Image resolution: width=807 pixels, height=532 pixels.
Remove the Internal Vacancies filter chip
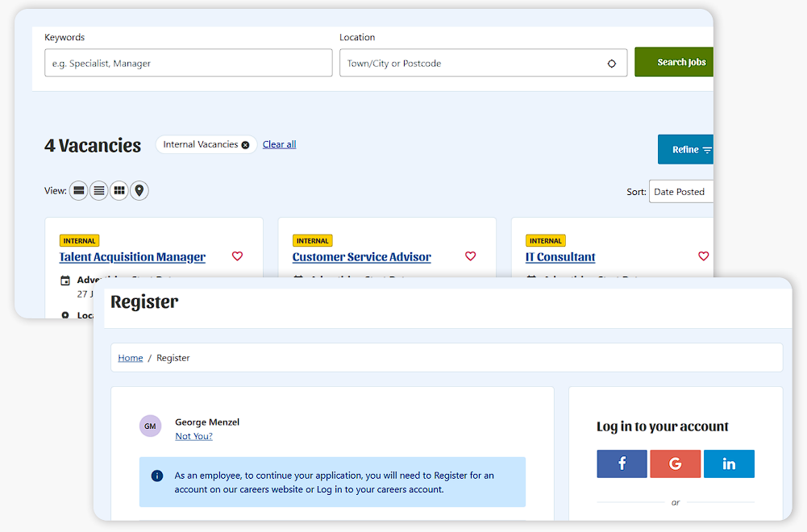[x=245, y=145]
